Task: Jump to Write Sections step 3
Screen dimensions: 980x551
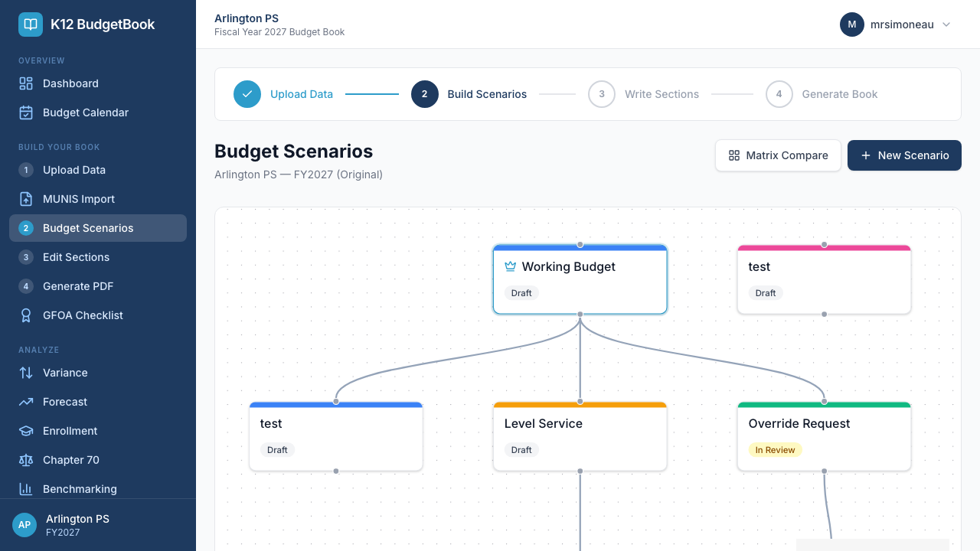Action: (602, 94)
